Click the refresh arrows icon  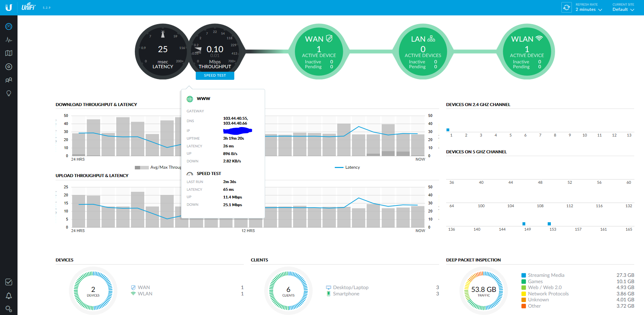(566, 7)
